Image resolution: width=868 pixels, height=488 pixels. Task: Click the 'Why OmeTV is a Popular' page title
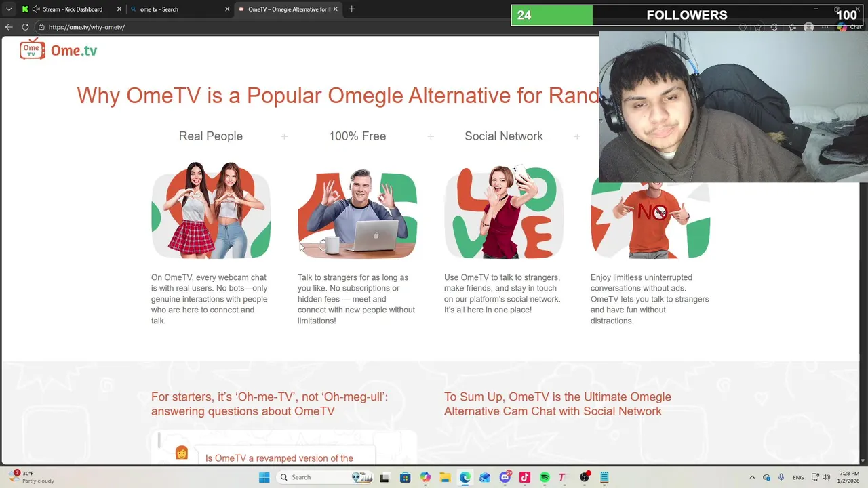tap(338, 96)
